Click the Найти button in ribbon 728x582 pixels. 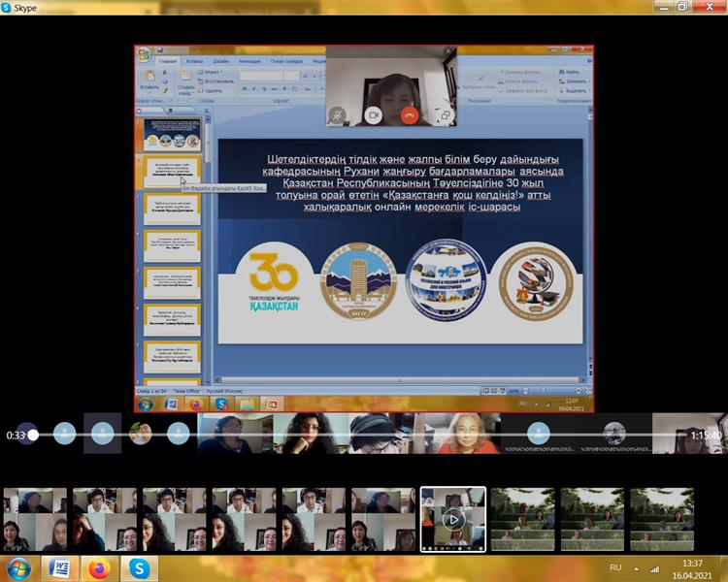(571, 72)
